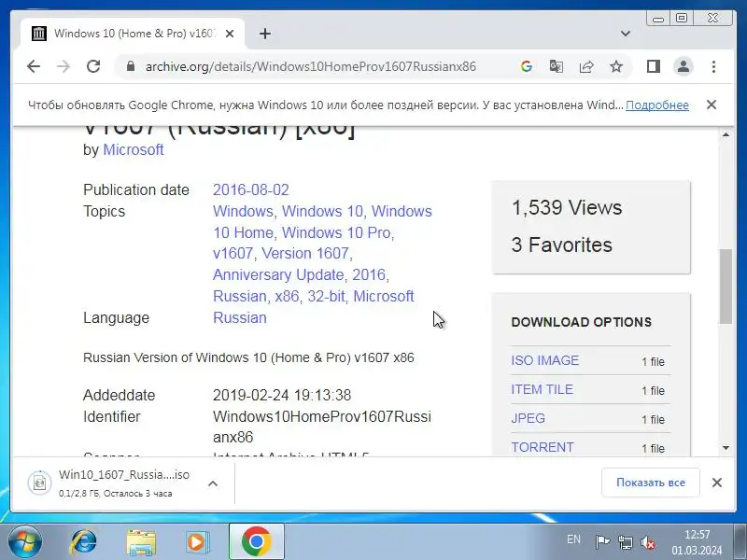
Task: Click the 3 Favorites statistic
Action: point(562,245)
